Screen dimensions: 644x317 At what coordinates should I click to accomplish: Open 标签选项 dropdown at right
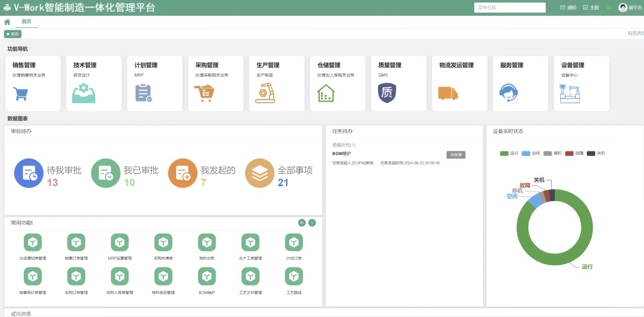635,34
